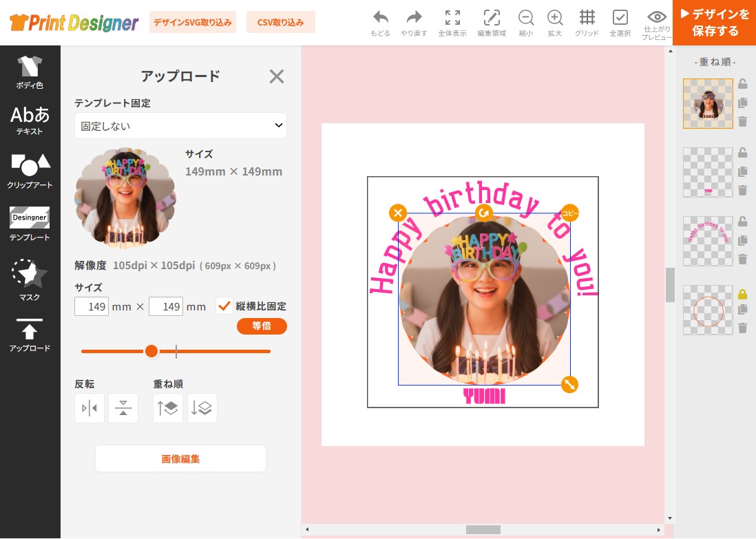Select the curved text layer thumbnail
756x539 pixels.
[708, 241]
